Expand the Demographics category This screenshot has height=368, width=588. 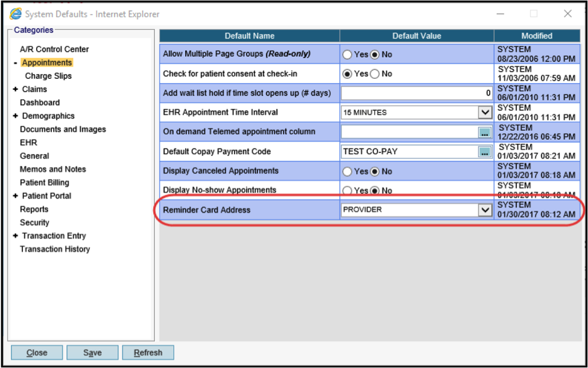[x=15, y=116]
